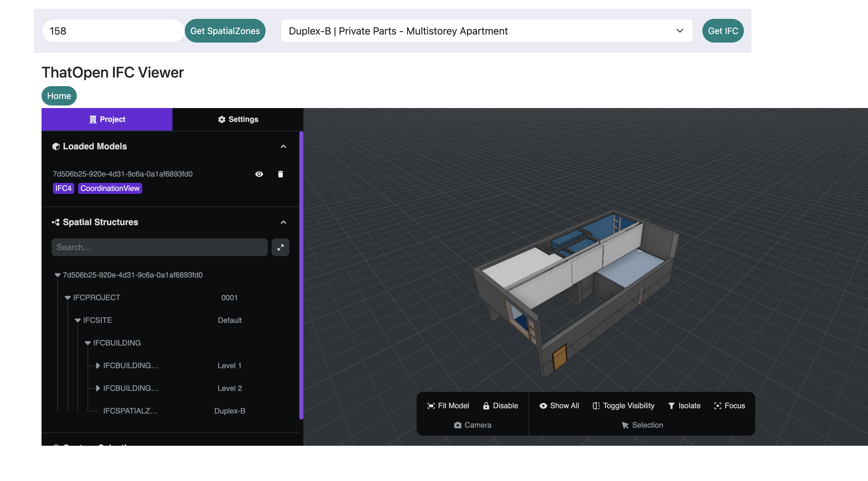Toggle visibility of loaded model eye icon
Image resolution: width=868 pixels, height=481 pixels.
pyautogui.click(x=259, y=174)
